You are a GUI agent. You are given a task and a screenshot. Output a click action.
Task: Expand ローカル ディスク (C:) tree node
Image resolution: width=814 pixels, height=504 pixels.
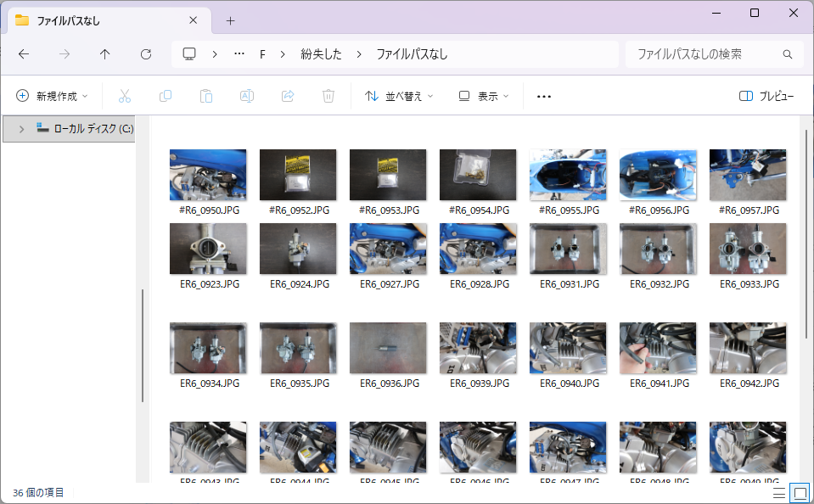point(21,129)
